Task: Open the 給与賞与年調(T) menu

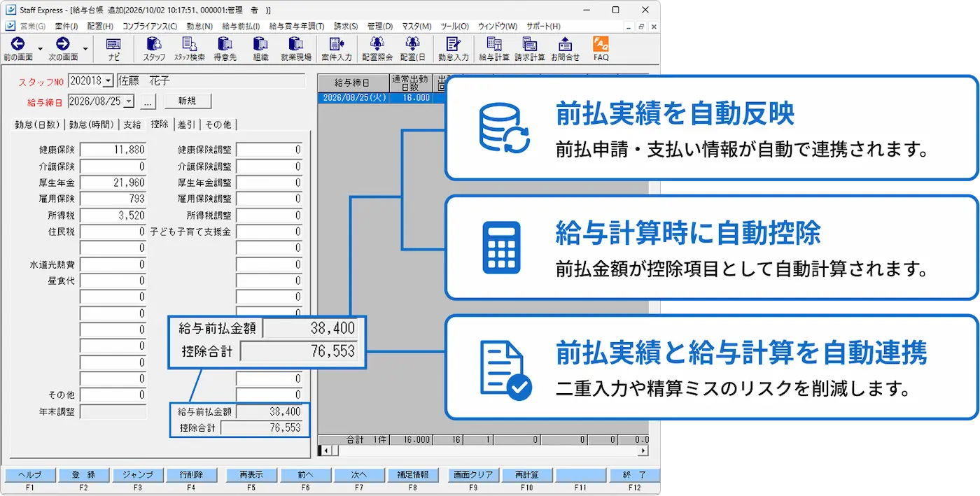Action: pos(297,26)
